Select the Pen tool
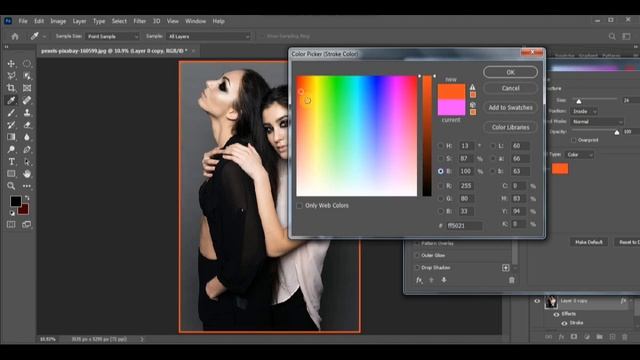 click(x=27, y=149)
